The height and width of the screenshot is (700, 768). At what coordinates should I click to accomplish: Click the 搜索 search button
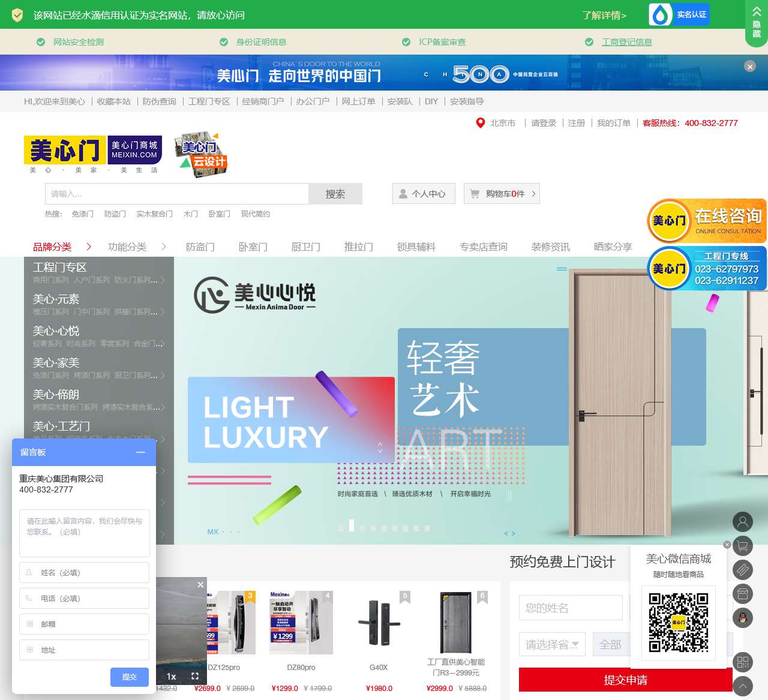pyautogui.click(x=335, y=194)
